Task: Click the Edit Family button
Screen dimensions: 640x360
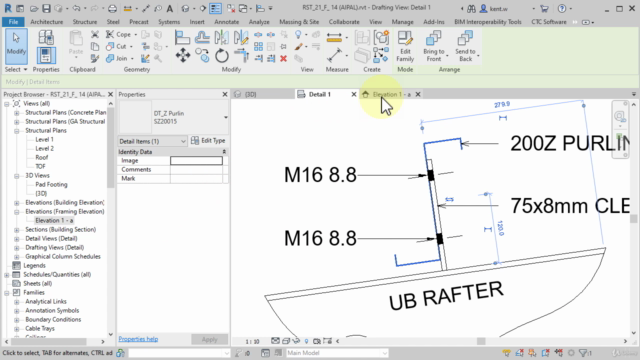Action: [x=405, y=47]
